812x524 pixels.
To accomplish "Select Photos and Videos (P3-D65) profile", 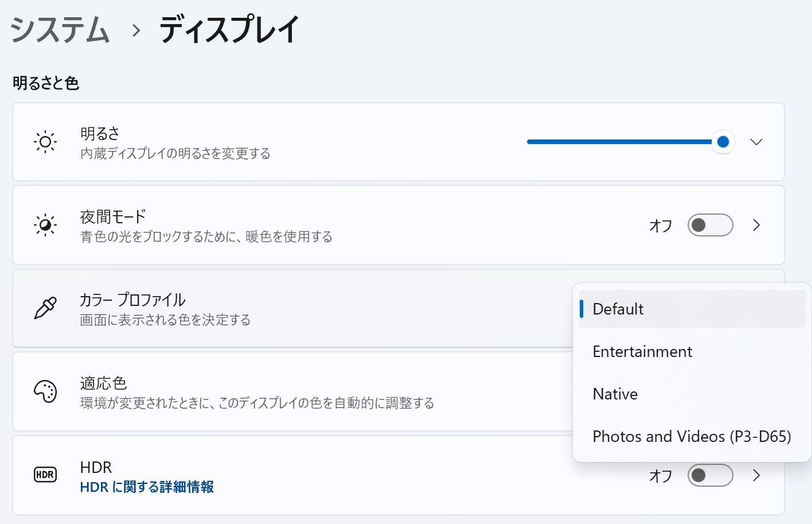I will pyautogui.click(x=692, y=436).
